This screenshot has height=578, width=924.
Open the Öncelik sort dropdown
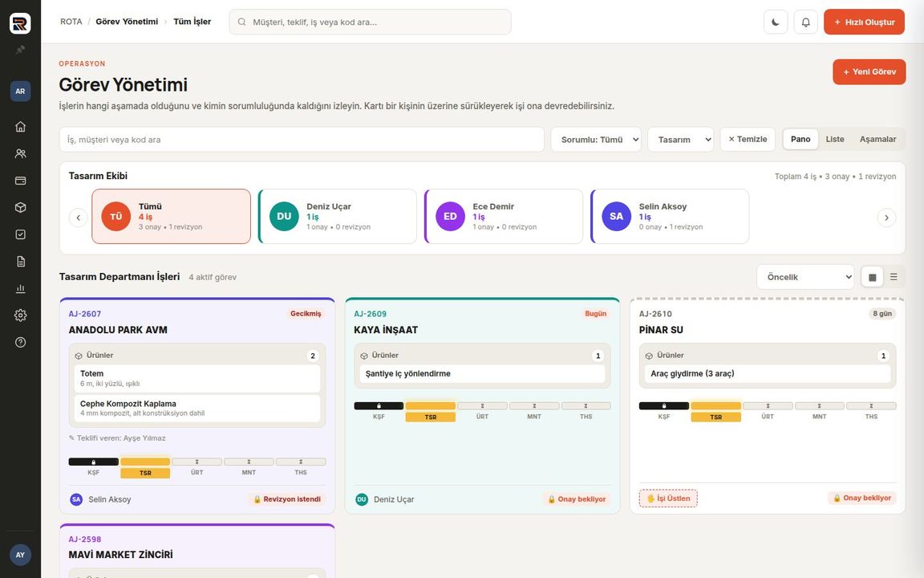point(805,277)
